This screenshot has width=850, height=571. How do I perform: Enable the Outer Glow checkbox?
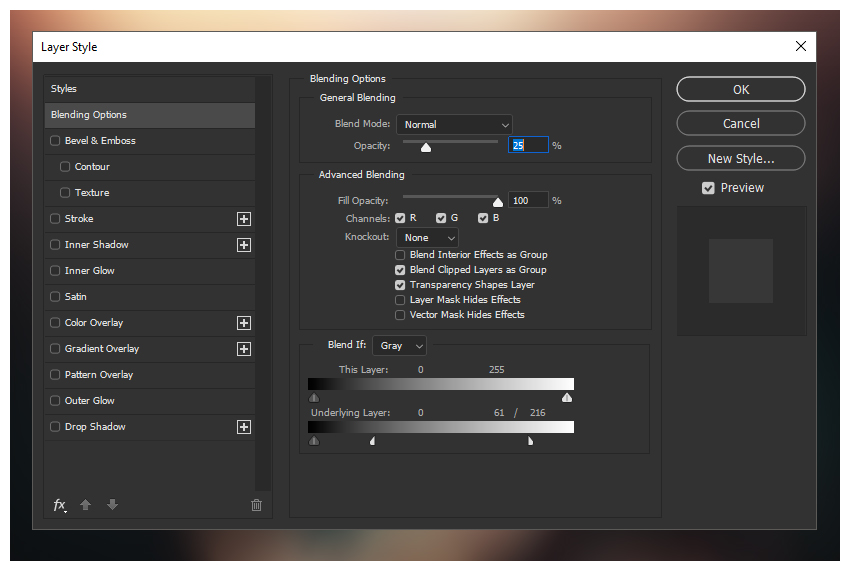55,401
